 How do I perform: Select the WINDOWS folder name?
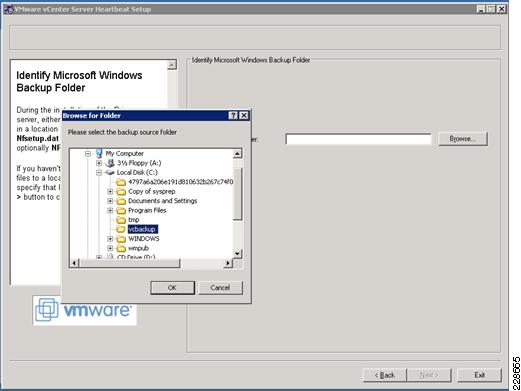[144, 239]
